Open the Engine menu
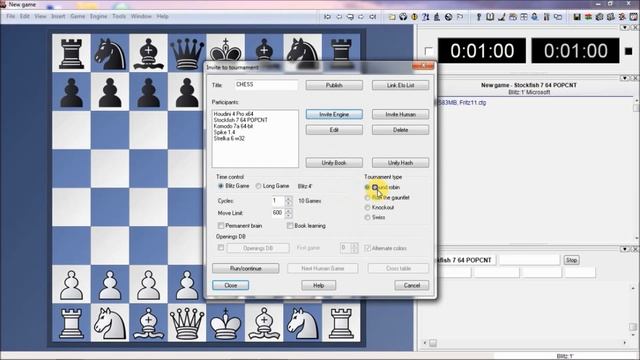Viewport: 640px width, 360px height. tap(98, 16)
